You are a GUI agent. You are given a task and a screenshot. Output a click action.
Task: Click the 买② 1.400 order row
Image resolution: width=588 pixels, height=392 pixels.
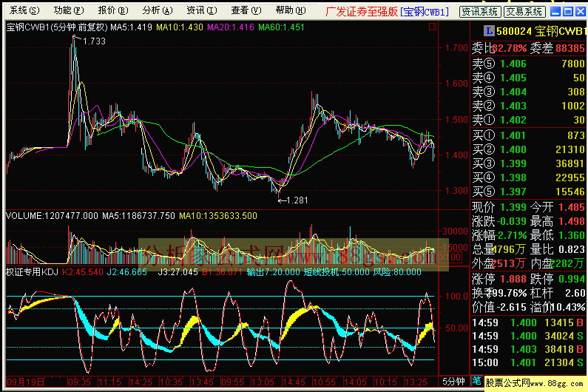pos(528,149)
